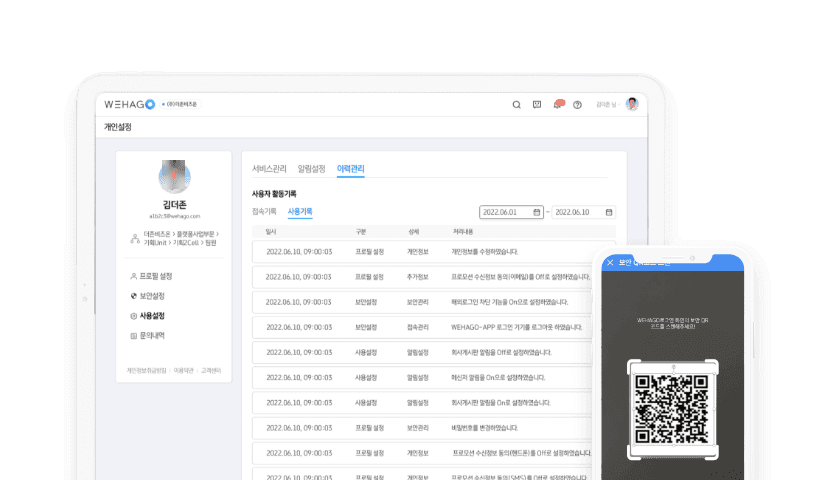Click the 사용설정 gear icon in sidebar
Image resolution: width=830 pixels, height=480 pixels.
point(133,316)
